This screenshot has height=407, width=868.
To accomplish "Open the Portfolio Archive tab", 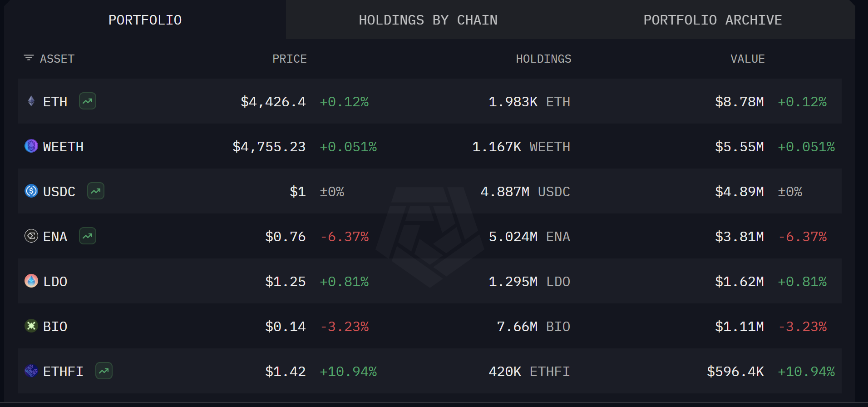I will [712, 20].
